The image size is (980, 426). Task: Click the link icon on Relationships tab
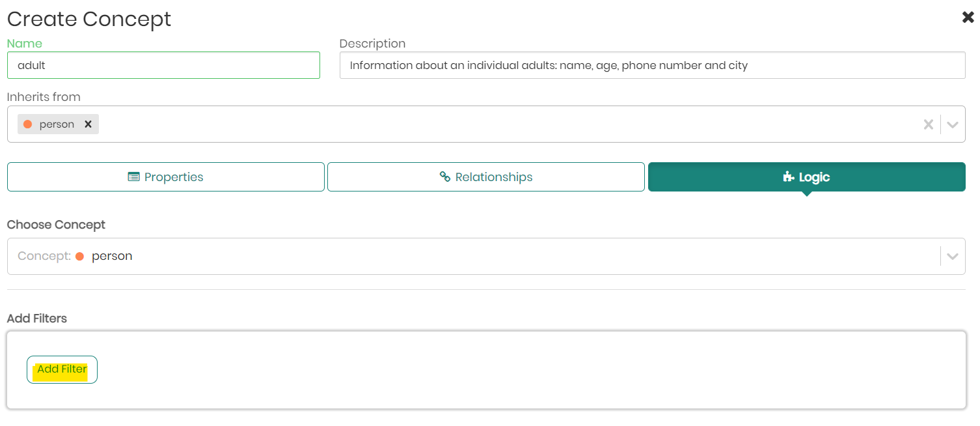445,177
